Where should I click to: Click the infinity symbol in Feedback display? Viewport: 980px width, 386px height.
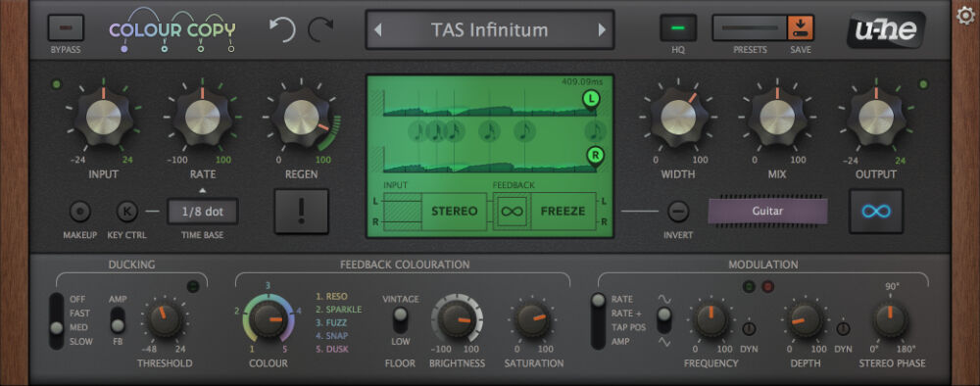(x=512, y=211)
